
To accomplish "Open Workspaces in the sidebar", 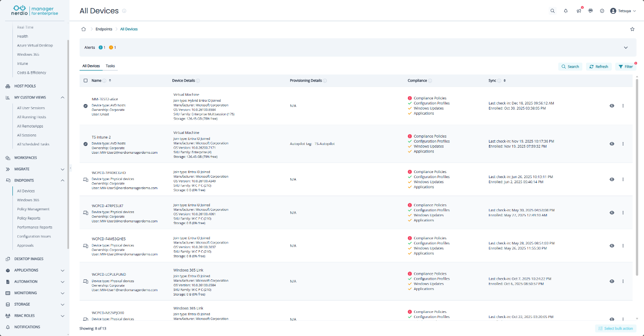I will coord(25,158).
